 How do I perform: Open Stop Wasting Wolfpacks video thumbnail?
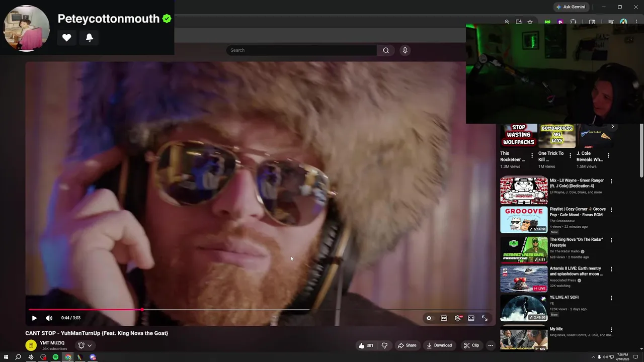pos(519,135)
